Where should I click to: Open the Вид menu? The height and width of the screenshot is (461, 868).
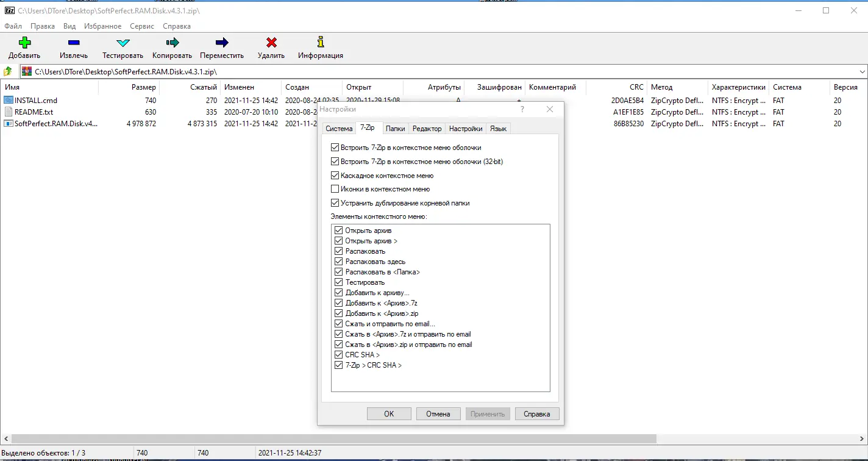[69, 26]
